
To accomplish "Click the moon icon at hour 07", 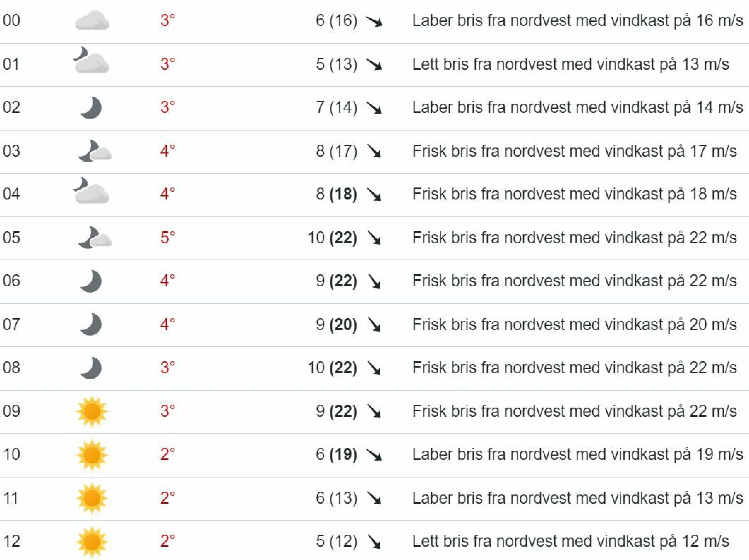I will tap(91, 324).
